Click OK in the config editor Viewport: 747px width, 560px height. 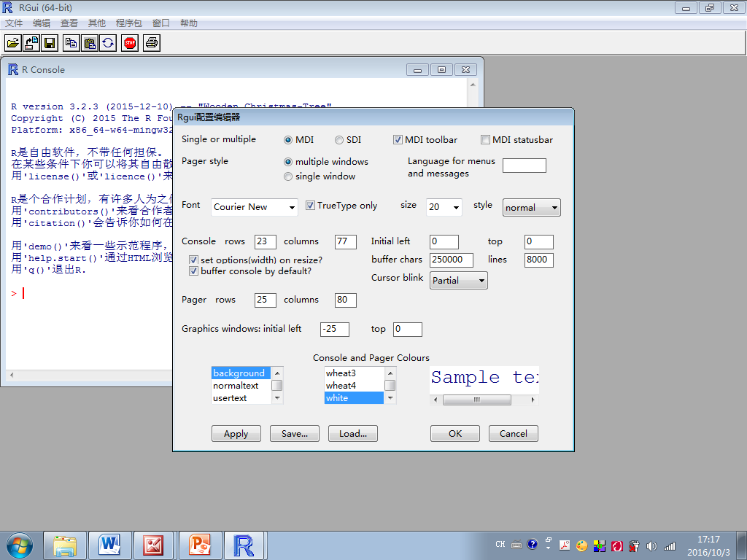(x=455, y=434)
